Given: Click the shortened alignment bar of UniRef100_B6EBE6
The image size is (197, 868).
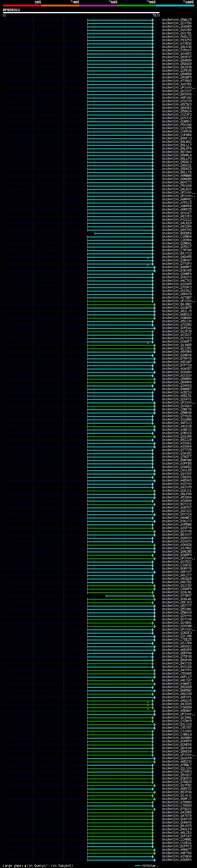Looking at the screenshot, I should pos(124,233).
